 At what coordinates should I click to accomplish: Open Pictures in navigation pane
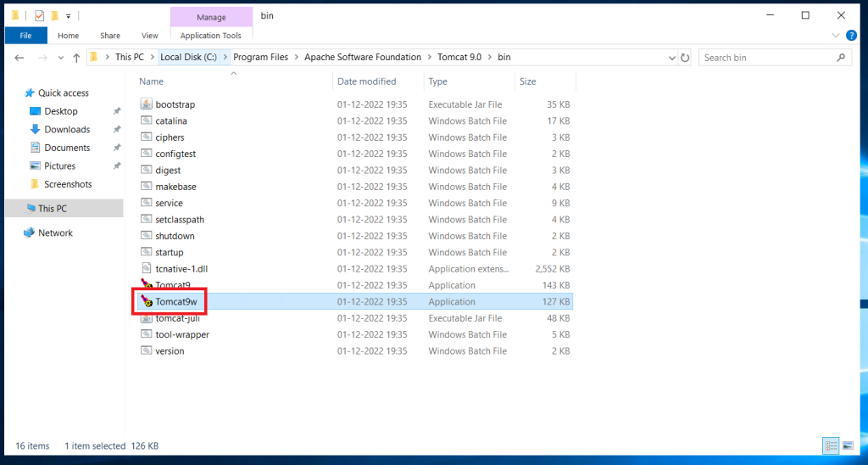[60, 165]
